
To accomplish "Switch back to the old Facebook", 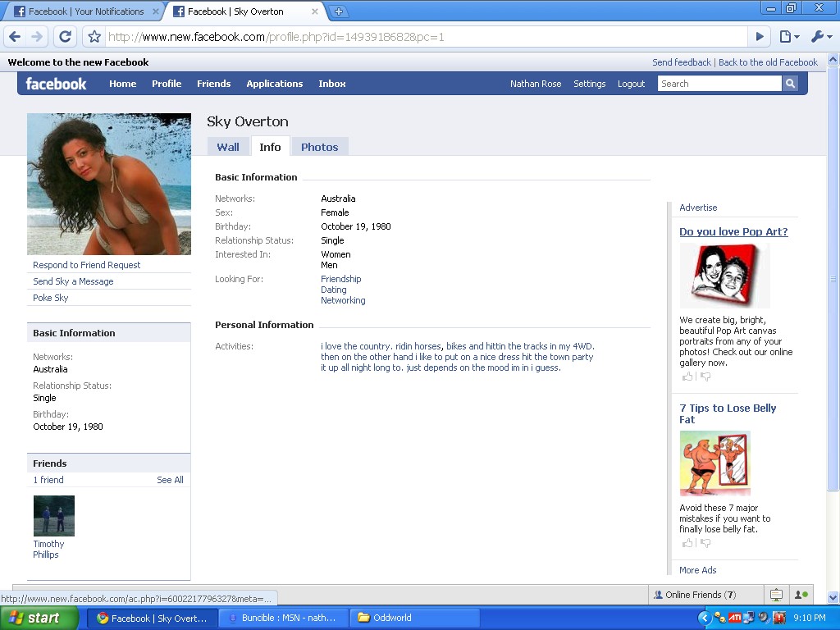I will click(x=768, y=62).
